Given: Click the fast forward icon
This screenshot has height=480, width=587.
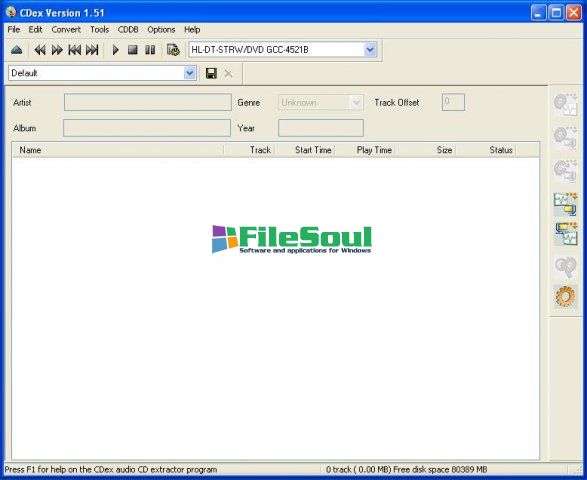Looking at the screenshot, I should tap(57, 49).
